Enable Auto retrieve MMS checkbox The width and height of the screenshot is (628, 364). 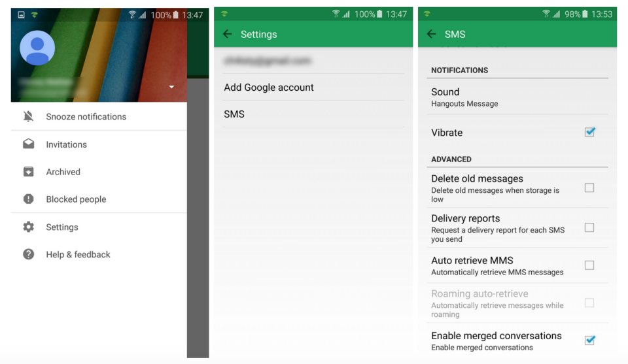click(x=589, y=265)
